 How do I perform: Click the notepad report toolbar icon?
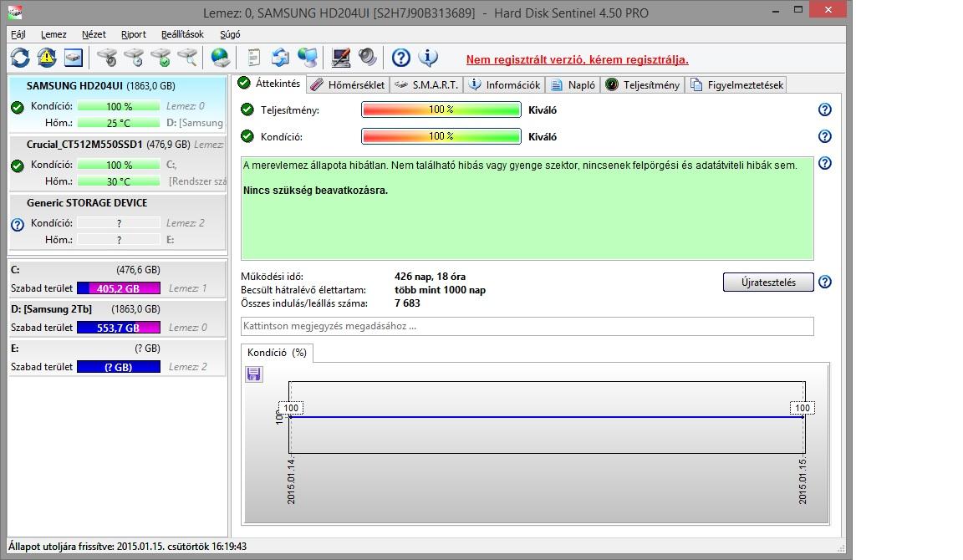coord(253,59)
